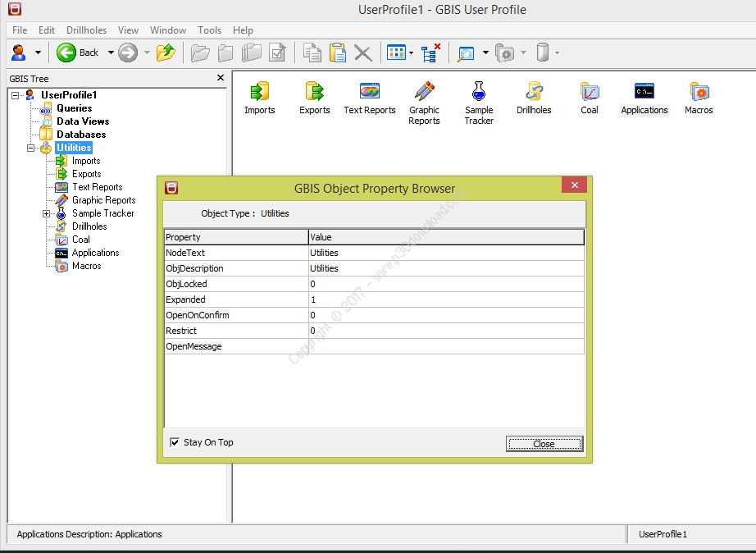Open the Window menu

coord(168,30)
